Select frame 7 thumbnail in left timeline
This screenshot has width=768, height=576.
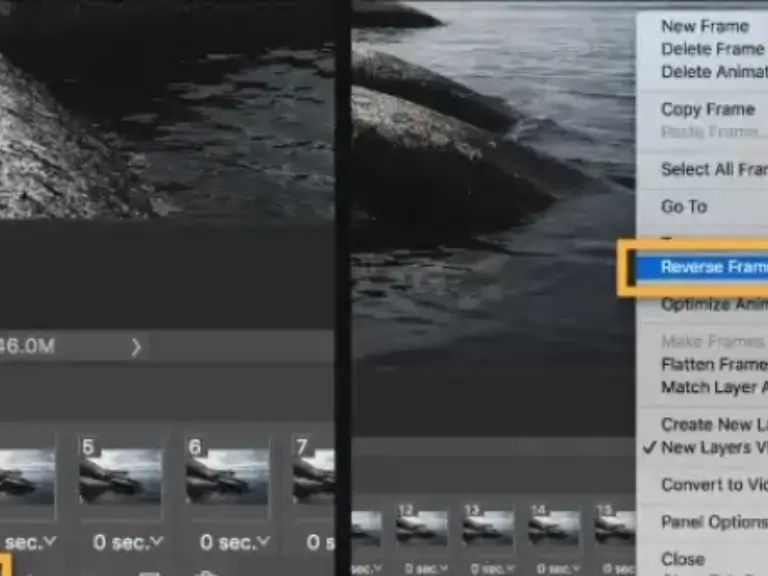[314, 476]
